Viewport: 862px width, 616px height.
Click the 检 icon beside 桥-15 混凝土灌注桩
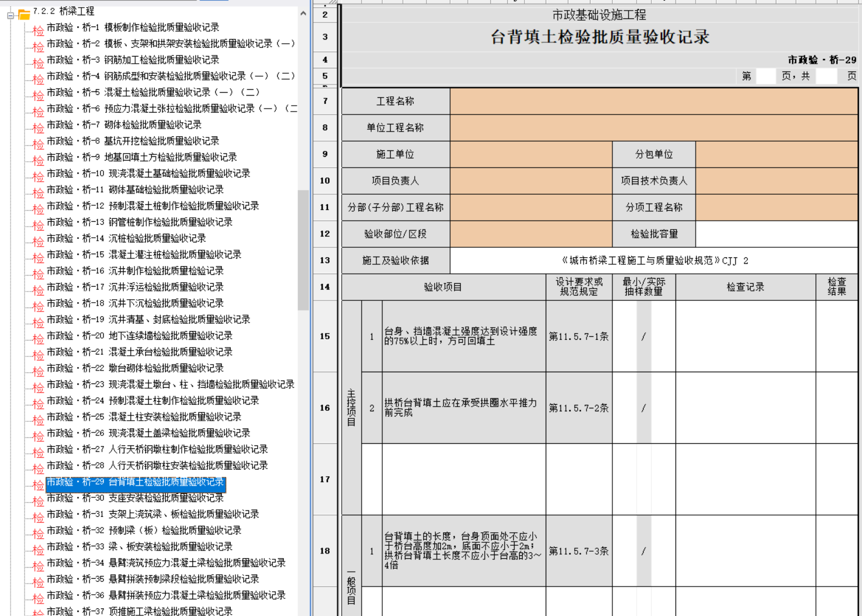point(38,258)
